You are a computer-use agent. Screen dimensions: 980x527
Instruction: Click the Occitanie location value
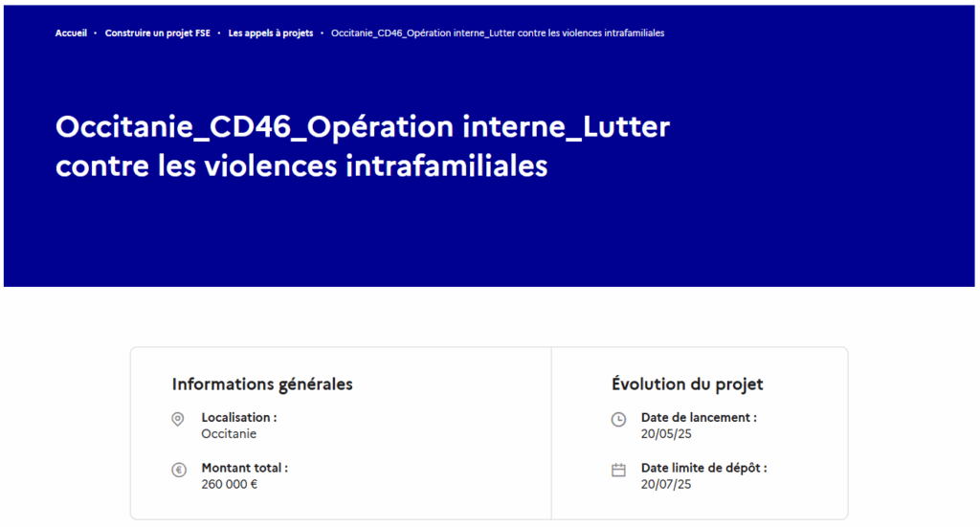(229, 433)
